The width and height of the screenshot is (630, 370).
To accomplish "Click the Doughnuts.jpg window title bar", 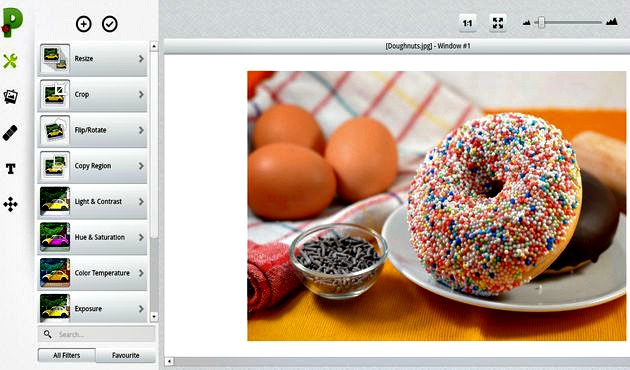I will [x=397, y=46].
